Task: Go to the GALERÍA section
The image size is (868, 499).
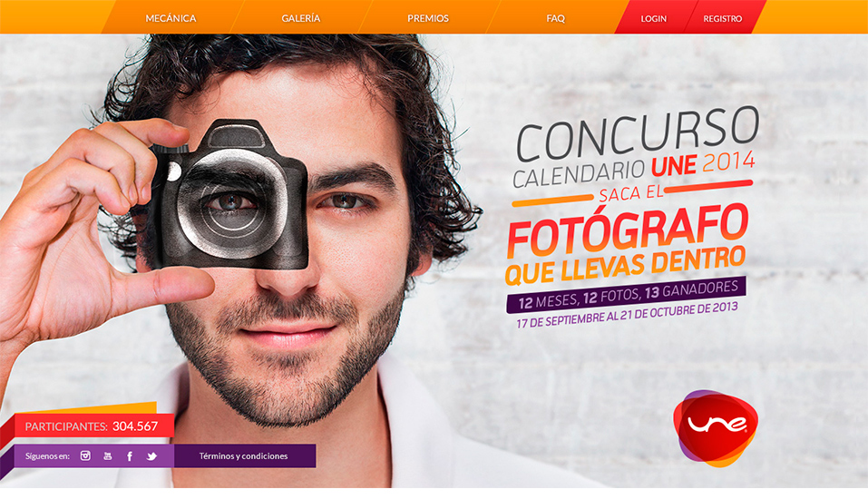Action: 300,18
